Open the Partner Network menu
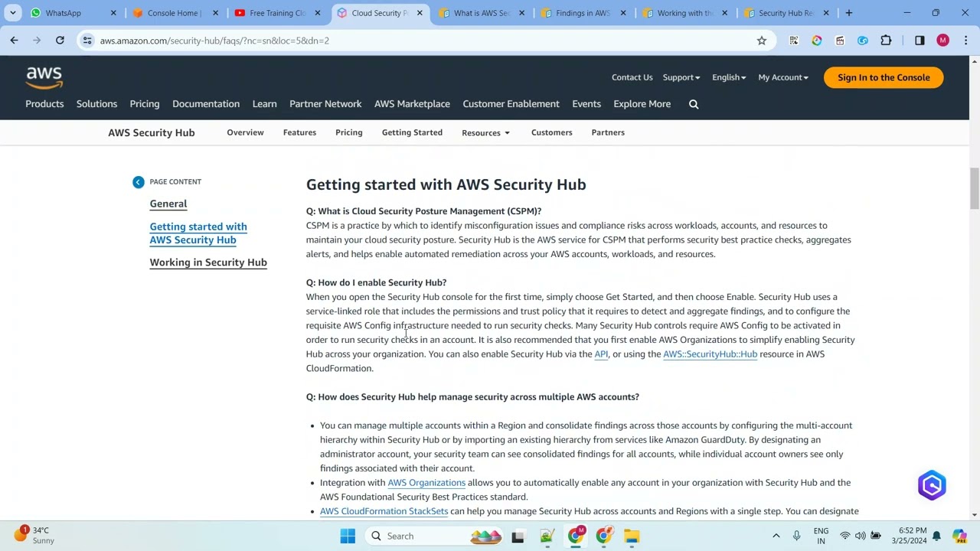The width and height of the screenshot is (980, 551). (x=325, y=104)
